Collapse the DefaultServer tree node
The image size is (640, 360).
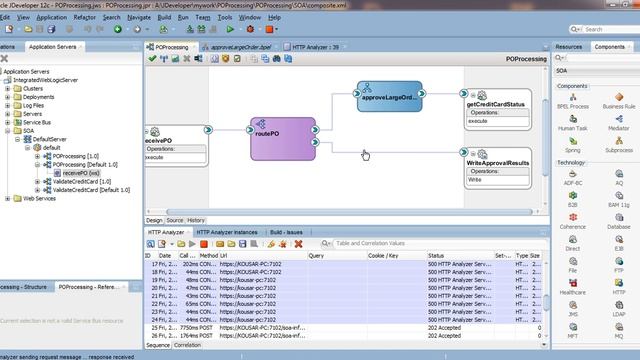[18, 139]
